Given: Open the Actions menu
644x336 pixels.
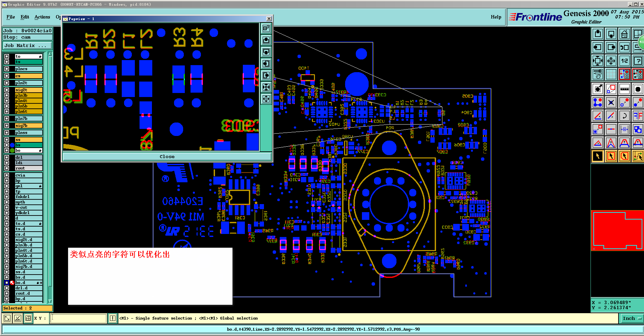Looking at the screenshot, I should 42,17.
